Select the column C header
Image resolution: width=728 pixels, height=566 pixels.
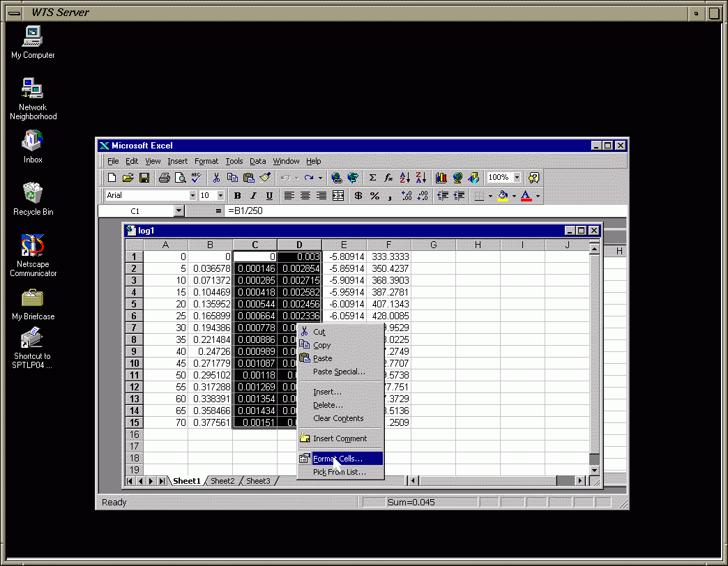click(x=255, y=245)
